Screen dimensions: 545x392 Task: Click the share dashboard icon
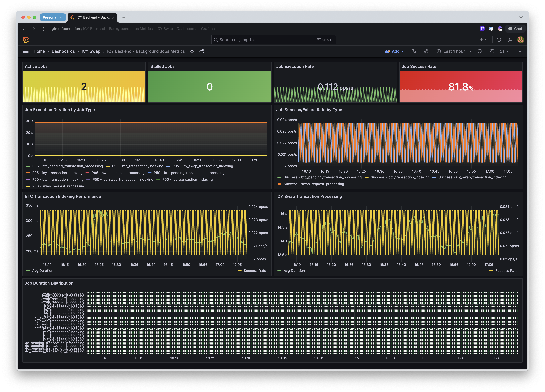[x=202, y=51]
